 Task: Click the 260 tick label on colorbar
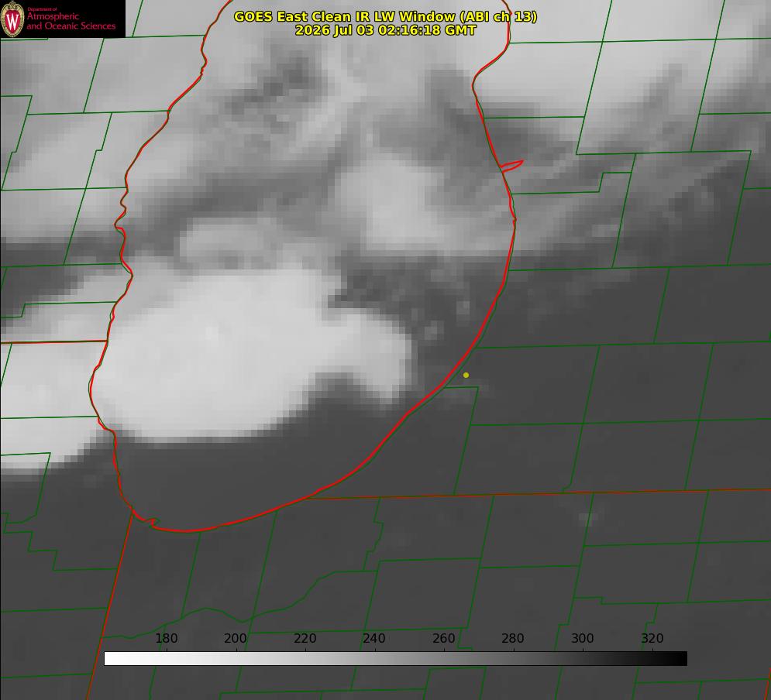point(443,638)
